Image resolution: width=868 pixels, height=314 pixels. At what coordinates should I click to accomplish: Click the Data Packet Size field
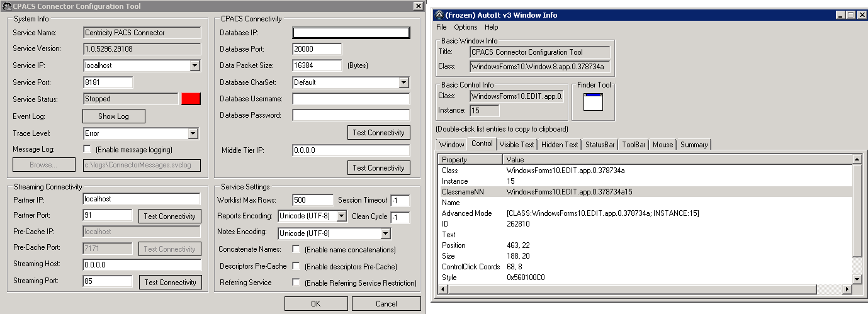[317, 65]
